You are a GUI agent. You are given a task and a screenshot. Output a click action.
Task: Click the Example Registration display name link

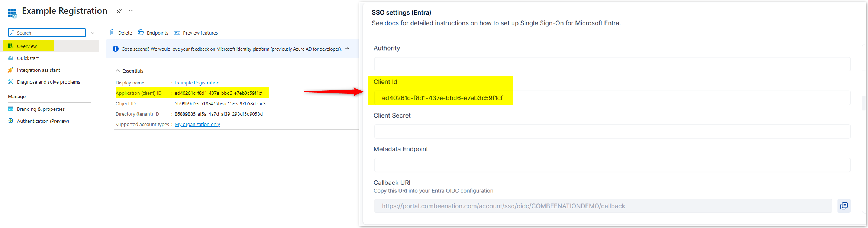pos(197,83)
